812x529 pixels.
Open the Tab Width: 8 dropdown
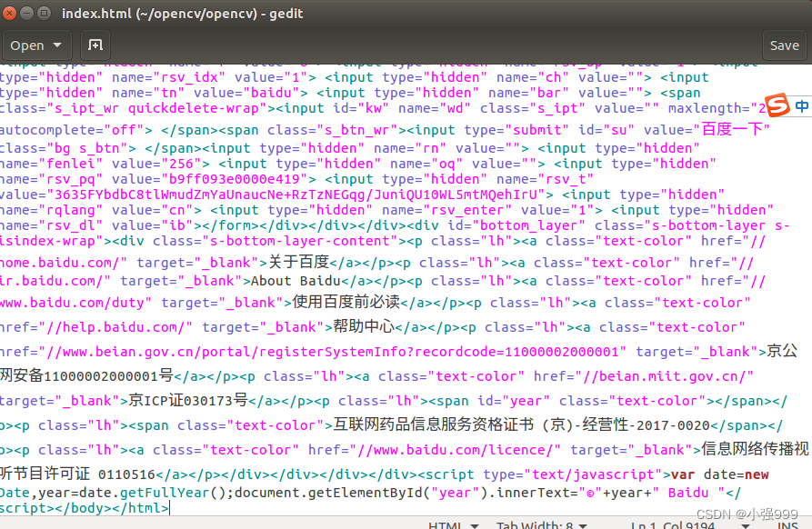(x=541, y=524)
